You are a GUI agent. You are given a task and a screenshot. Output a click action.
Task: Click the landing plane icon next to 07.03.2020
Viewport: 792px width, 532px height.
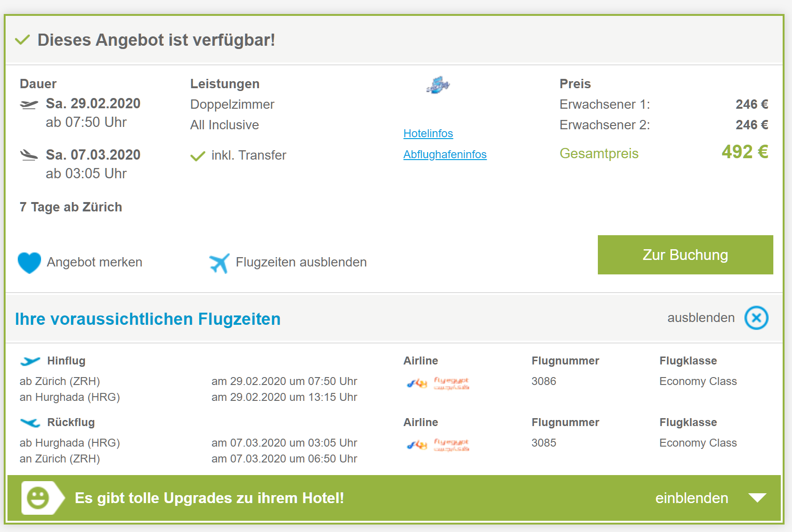coord(29,155)
